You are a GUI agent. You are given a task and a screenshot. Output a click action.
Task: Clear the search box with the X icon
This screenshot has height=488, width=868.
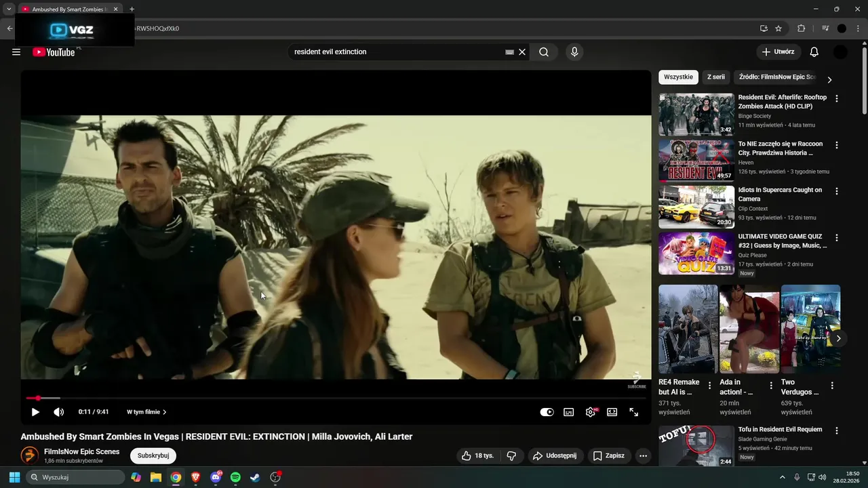pos(522,52)
